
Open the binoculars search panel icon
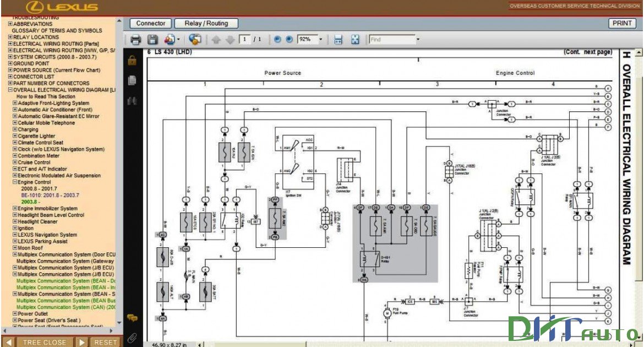click(x=132, y=101)
